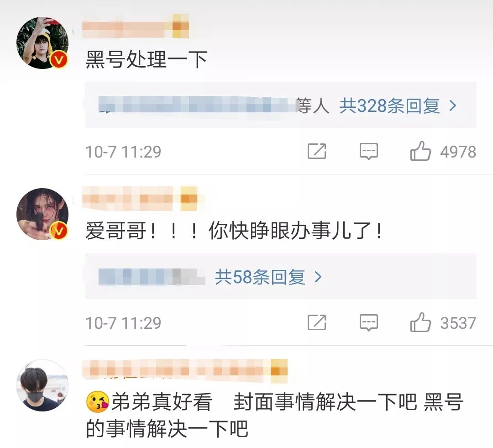The image size is (493, 448).
Task: Tap the verified V badge on second avatar
Action: [x=59, y=231]
